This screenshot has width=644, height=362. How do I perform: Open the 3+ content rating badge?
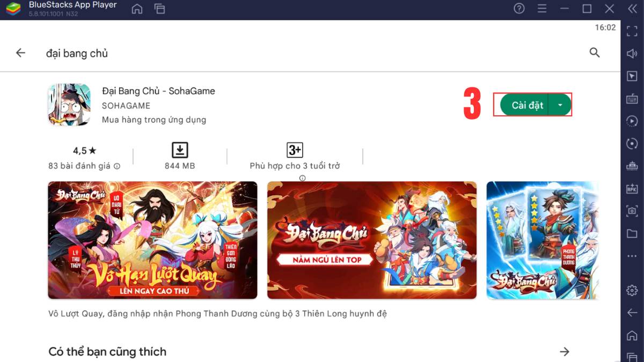pyautogui.click(x=295, y=150)
